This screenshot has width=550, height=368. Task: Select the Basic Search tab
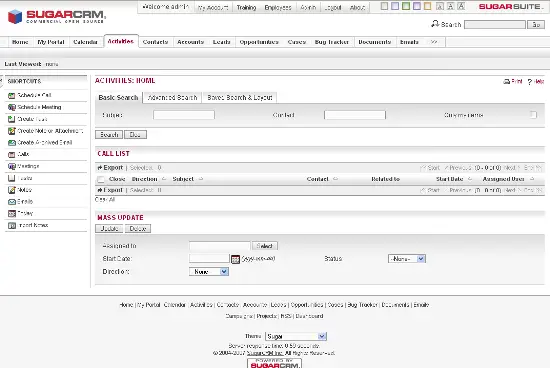point(118,98)
